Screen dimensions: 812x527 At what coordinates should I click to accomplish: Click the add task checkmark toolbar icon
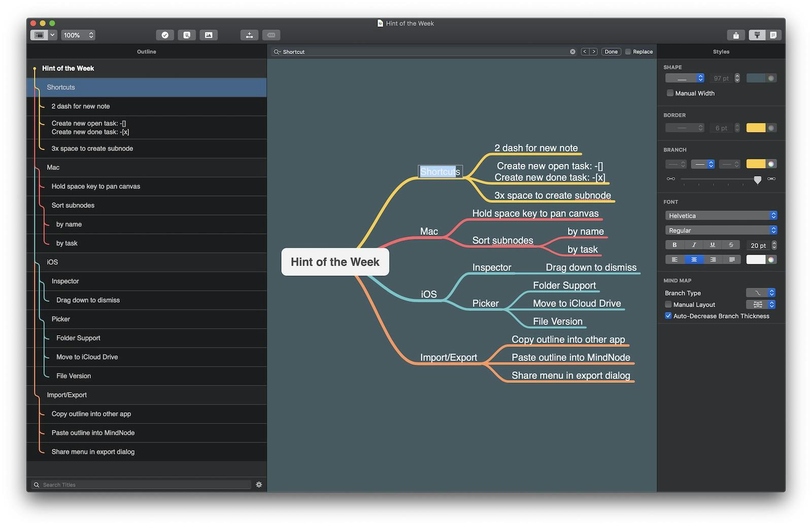[165, 35]
